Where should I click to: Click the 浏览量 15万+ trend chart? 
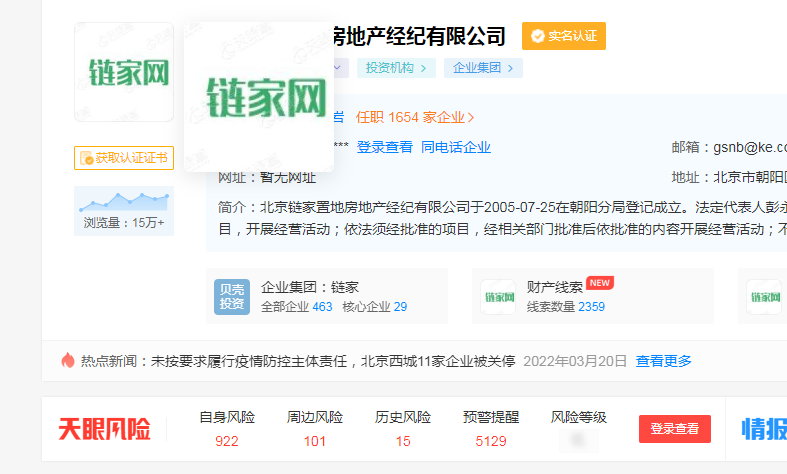coord(124,211)
